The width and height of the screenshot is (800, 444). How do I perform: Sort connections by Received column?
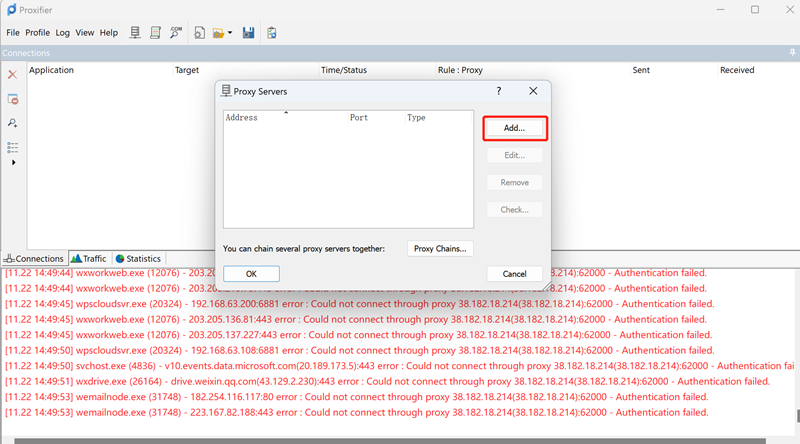[x=758, y=70]
